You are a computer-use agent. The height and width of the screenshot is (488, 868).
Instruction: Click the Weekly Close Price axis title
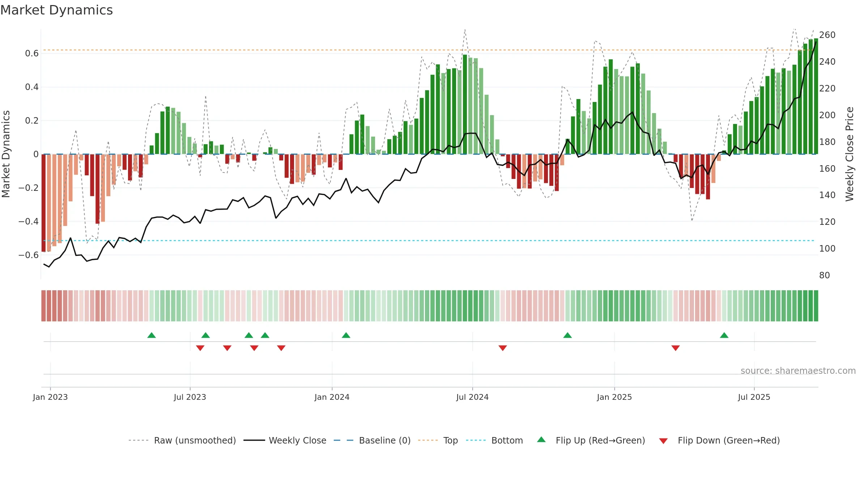pos(850,154)
